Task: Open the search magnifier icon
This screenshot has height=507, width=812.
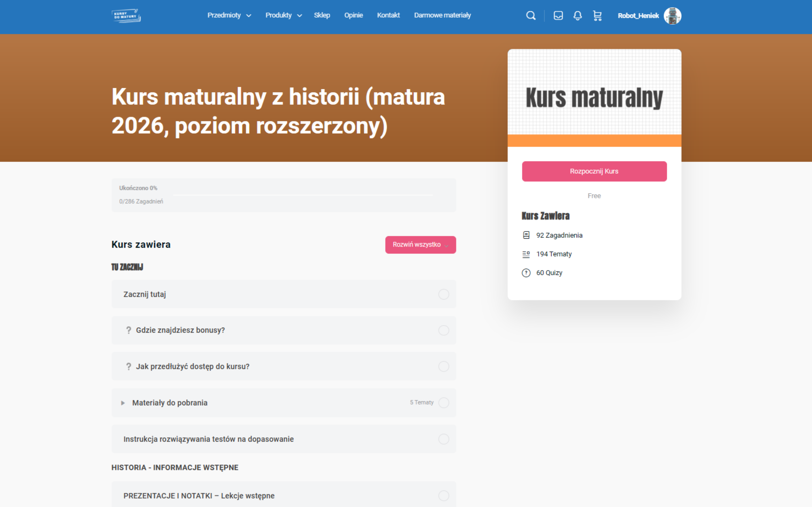Action: coord(531,15)
